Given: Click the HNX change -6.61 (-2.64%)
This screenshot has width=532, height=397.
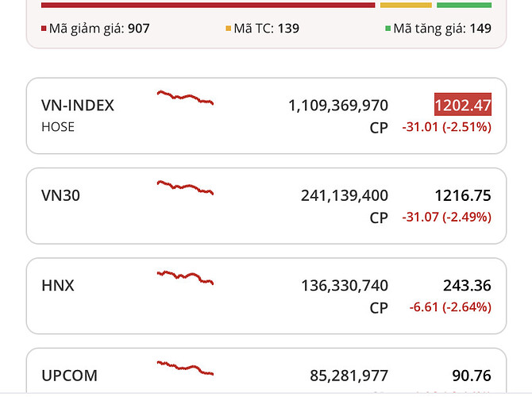Looking at the screenshot, I should click(447, 306).
